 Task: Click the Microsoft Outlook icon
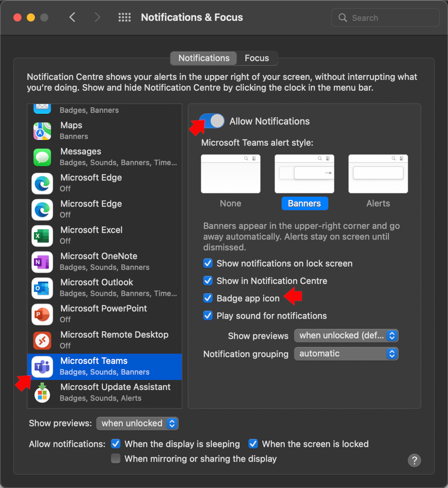click(x=42, y=288)
